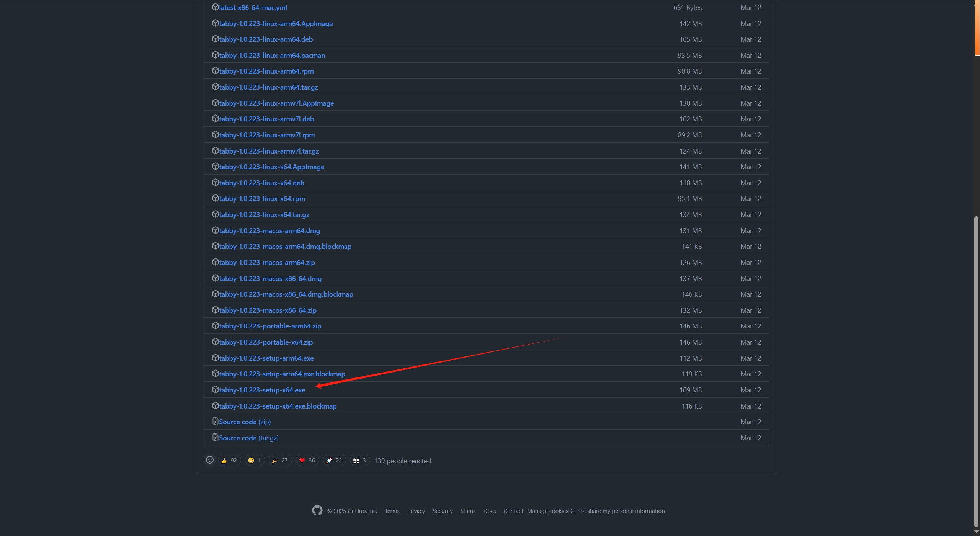Download tabby-1.0.223-macos-x86_64.dmg.blockmap
The image size is (980, 536).
click(286, 294)
